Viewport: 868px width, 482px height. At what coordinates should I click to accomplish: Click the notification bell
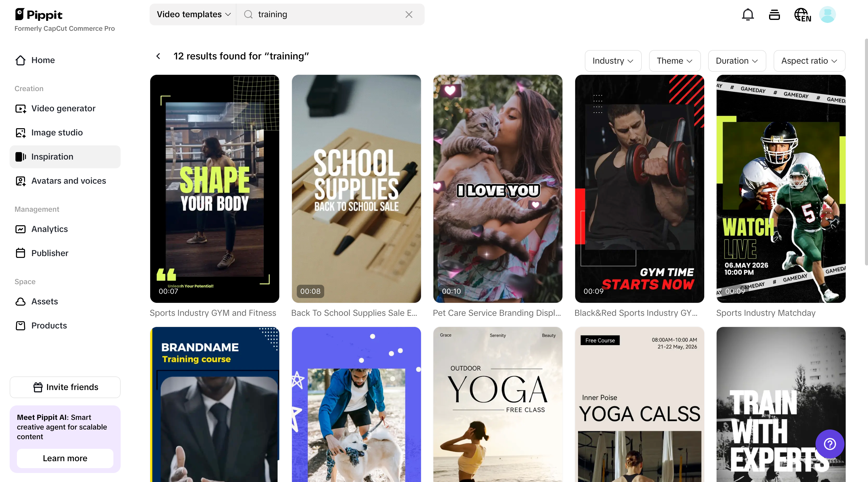click(x=748, y=14)
